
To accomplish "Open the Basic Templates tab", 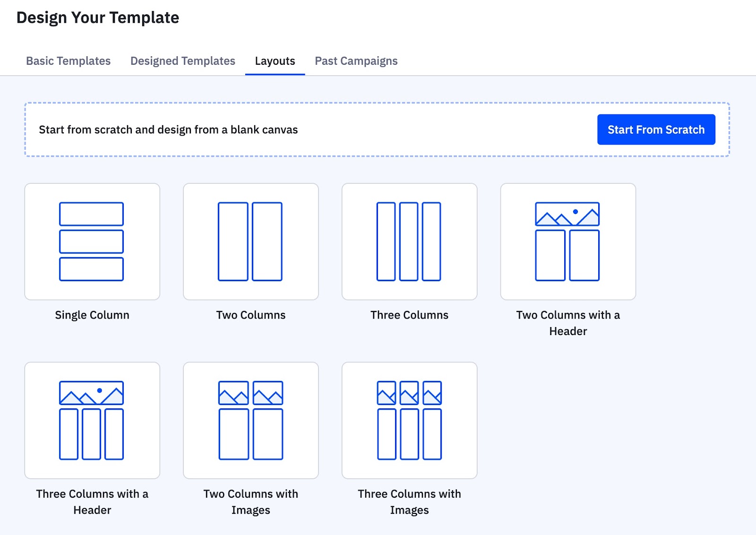I will (x=68, y=61).
